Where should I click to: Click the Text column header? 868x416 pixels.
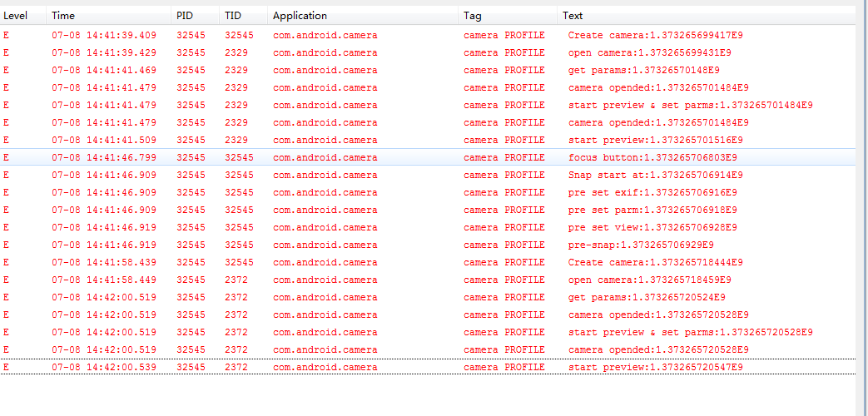coord(707,16)
